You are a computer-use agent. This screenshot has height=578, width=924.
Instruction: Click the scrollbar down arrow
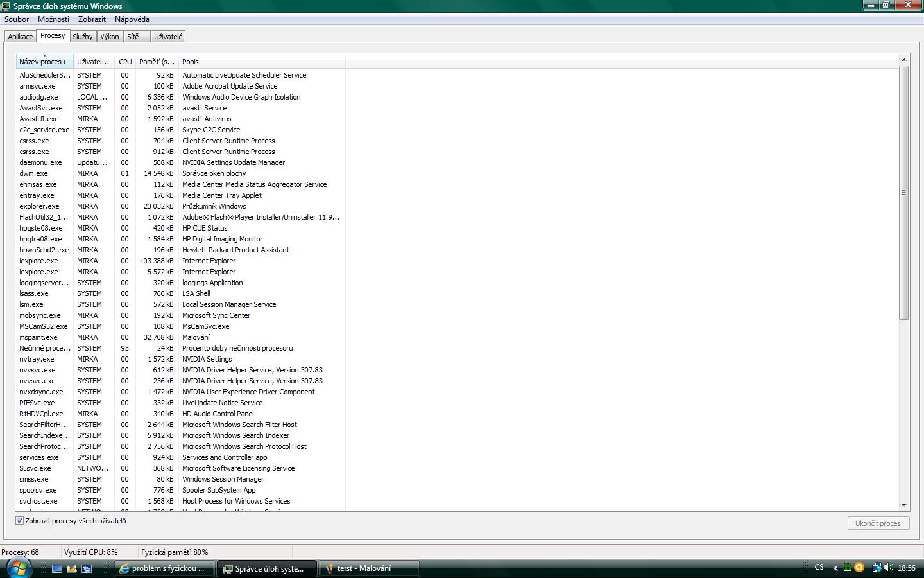coord(903,505)
